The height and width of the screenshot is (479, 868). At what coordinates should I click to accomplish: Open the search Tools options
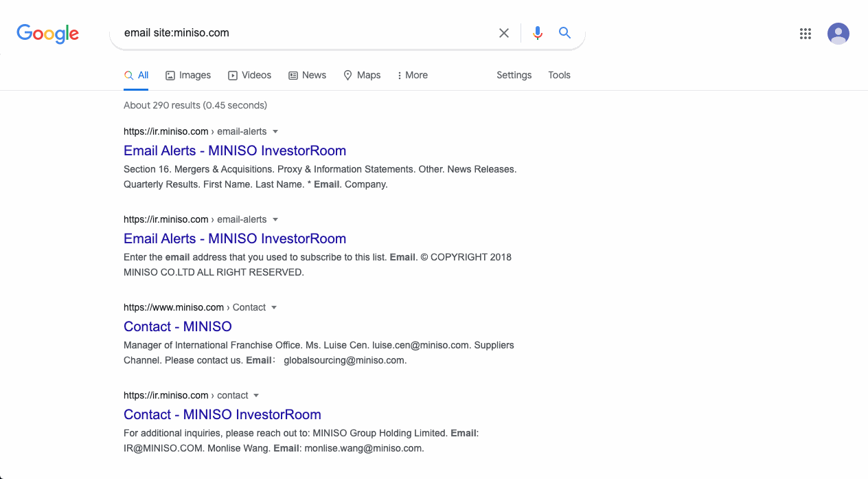[559, 76]
